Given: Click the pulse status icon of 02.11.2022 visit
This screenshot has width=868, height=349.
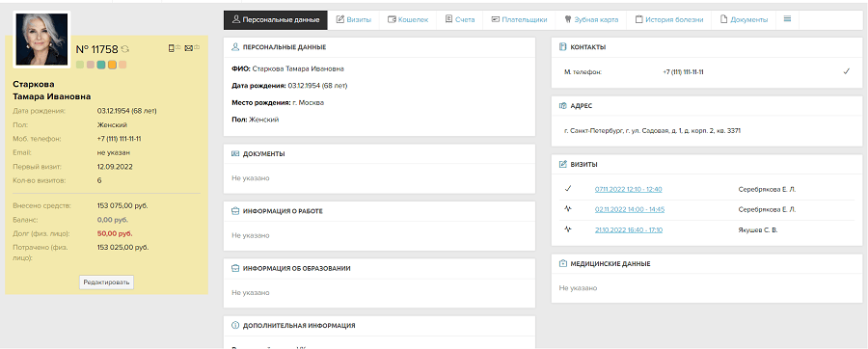Looking at the screenshot, I should [x=567, y=209].
